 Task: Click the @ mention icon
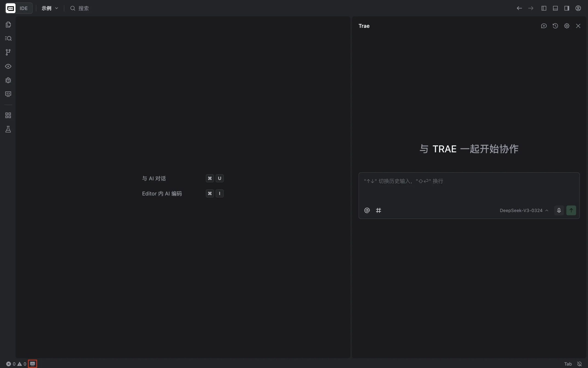click(367, 210)
